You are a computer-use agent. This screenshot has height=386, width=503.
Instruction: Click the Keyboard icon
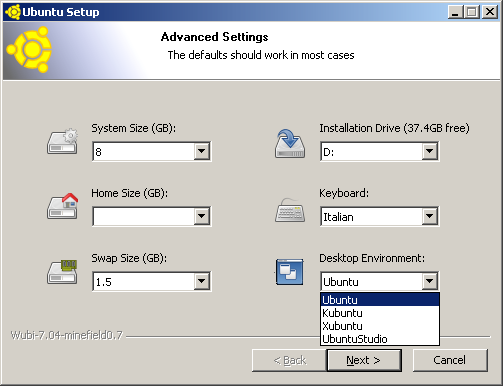point(290,210)
